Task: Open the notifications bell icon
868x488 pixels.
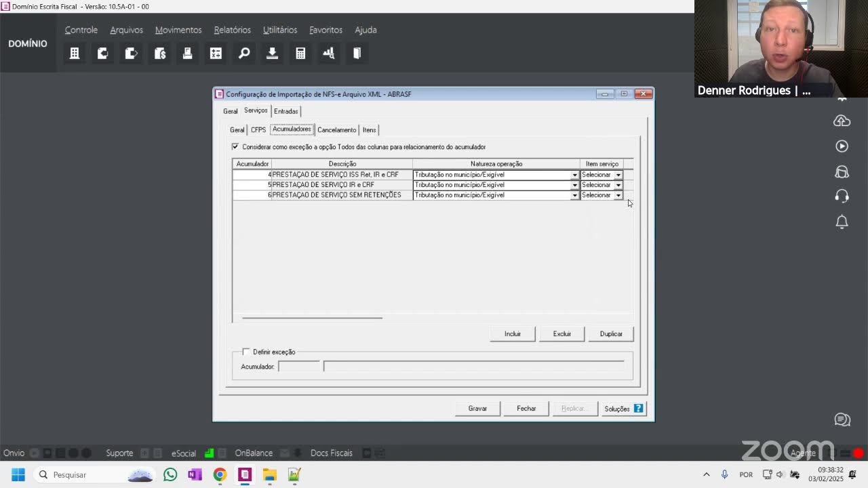Action: [842, 222]
